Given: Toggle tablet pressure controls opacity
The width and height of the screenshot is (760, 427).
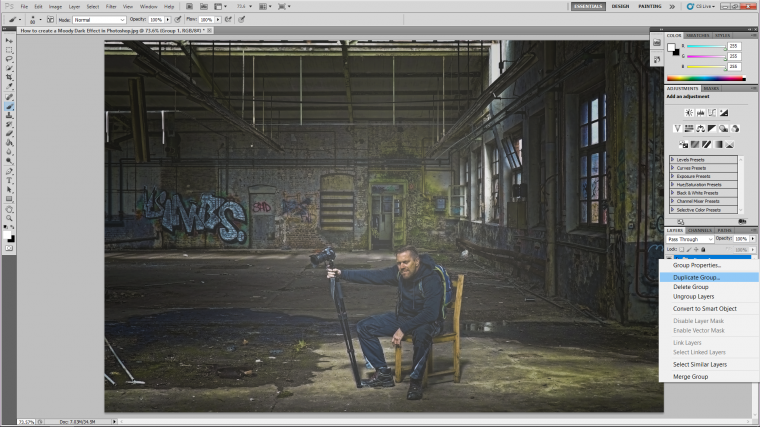Looking at the screenshot, I should [178, 20].
